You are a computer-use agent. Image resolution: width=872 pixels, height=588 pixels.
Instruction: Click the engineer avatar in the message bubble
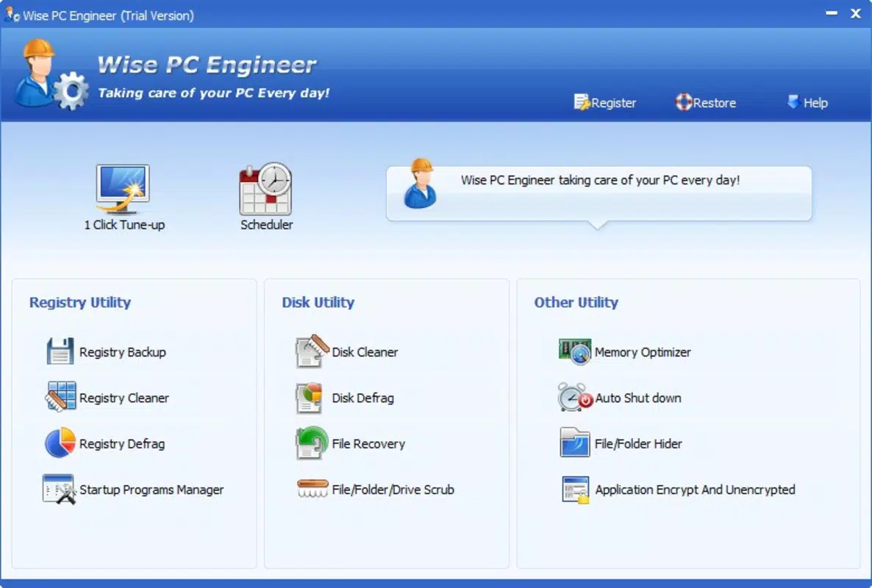coord(420,184)
